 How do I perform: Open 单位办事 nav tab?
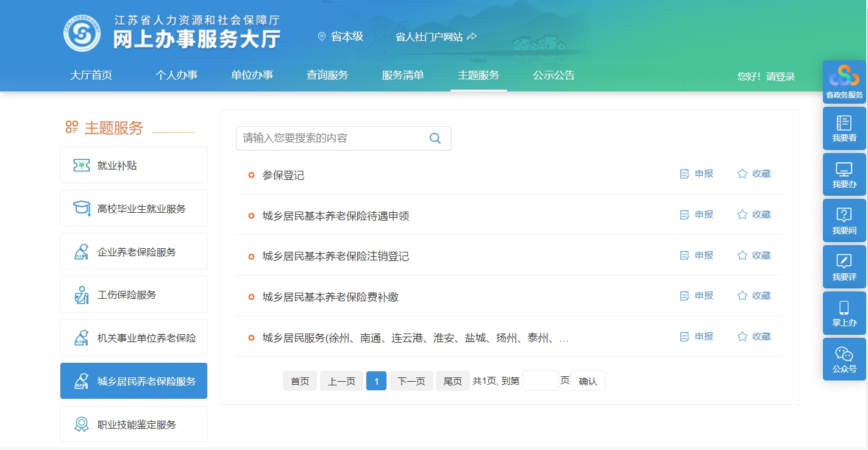click(252, 76)
